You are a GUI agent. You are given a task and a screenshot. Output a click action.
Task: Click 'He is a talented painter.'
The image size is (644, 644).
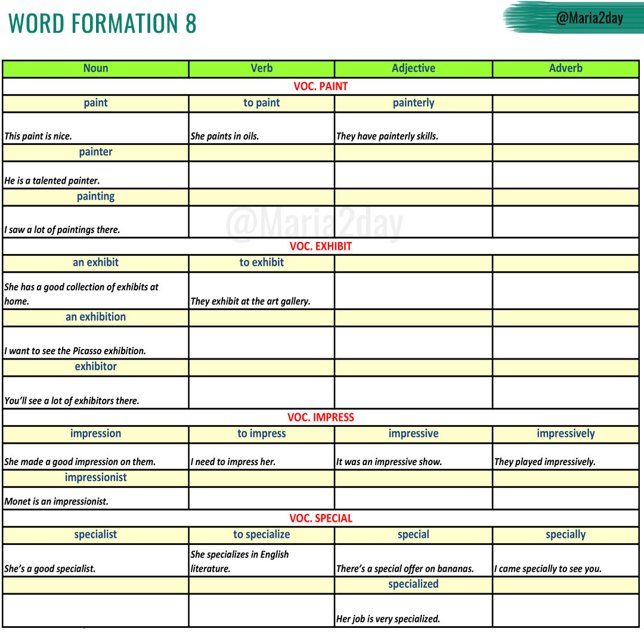tap(52, 181)
